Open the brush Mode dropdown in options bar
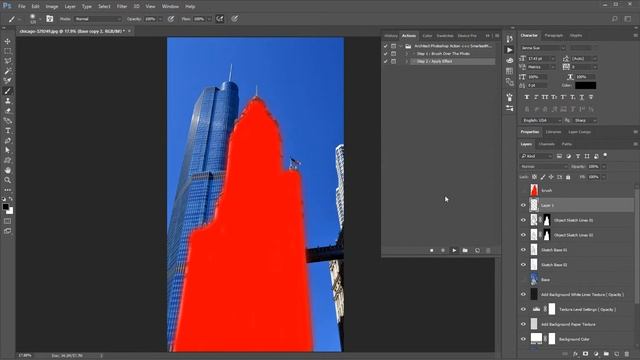The width and height of the screenshot is (640, 360). coord(98,19)
